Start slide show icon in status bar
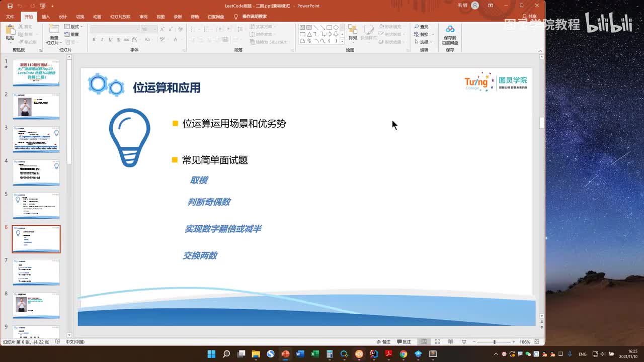Image resolution: width=644 pixels, height=362 pixels. pyautogui.click(x=463, y=342)
